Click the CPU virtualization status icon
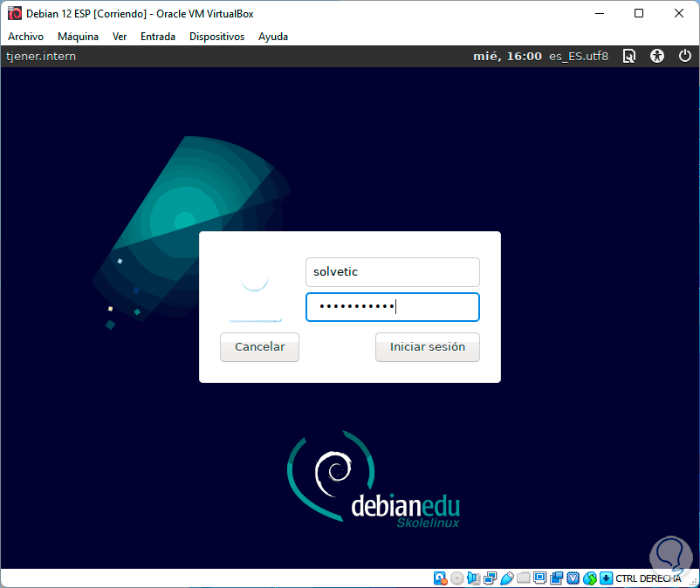 pos(573,578)
